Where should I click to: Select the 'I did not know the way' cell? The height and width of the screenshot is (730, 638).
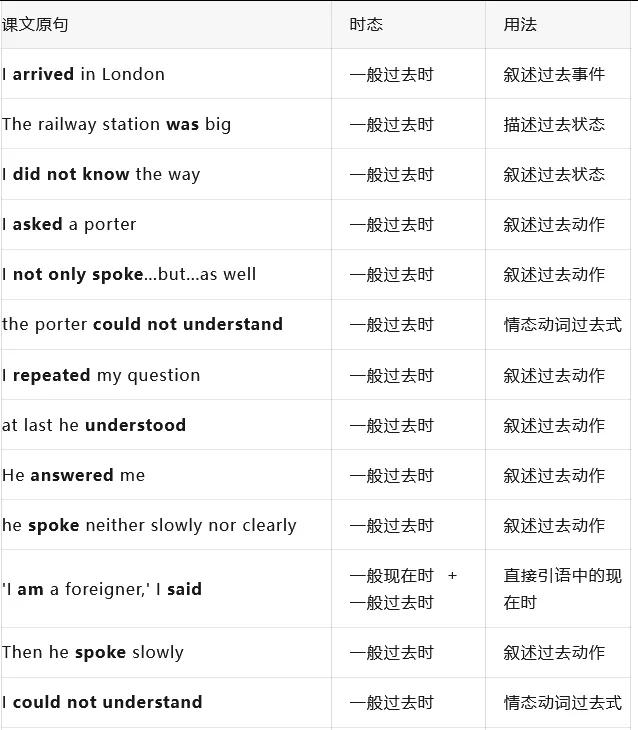[x=101, y=174]
